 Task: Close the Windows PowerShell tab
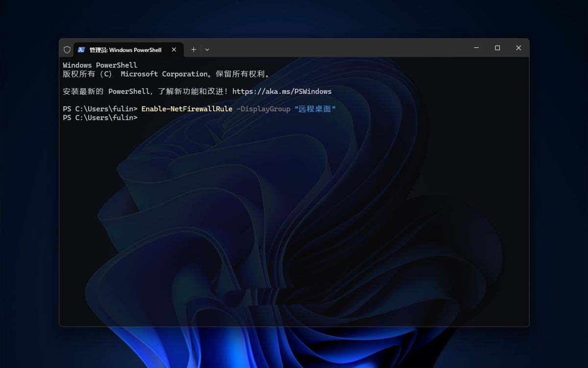coord(174,50)
